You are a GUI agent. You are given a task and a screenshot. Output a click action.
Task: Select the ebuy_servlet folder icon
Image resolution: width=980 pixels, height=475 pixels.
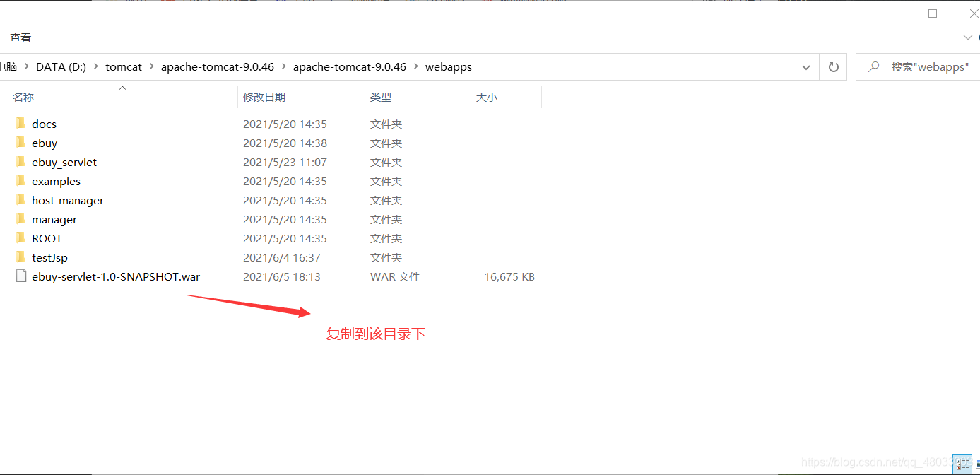pos(20,162)
